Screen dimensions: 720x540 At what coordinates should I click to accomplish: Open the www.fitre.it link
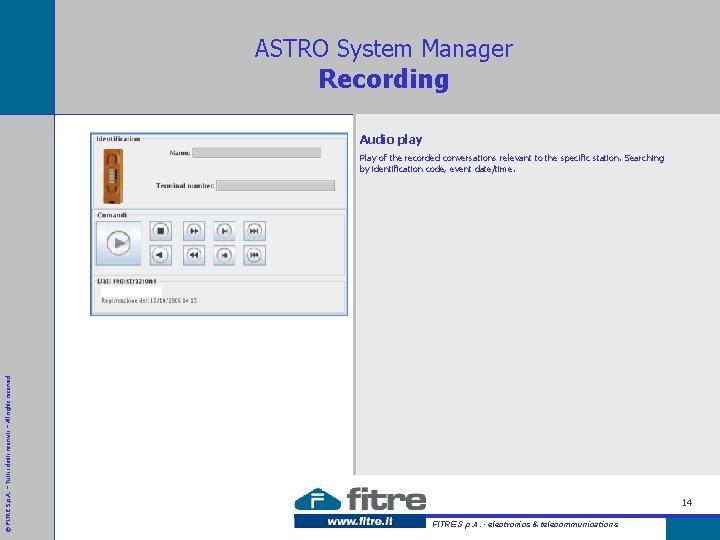click(360, 522)
